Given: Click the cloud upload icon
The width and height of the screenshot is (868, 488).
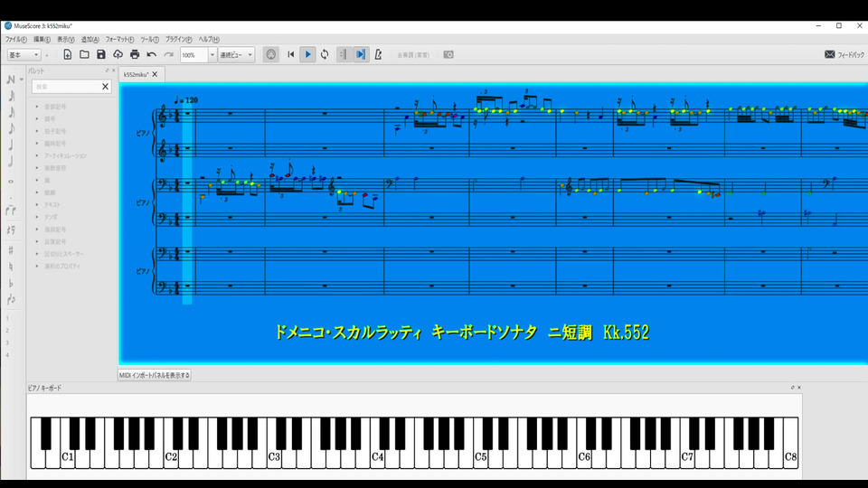Looking at the screenshot, I should (x=118, y=54).
